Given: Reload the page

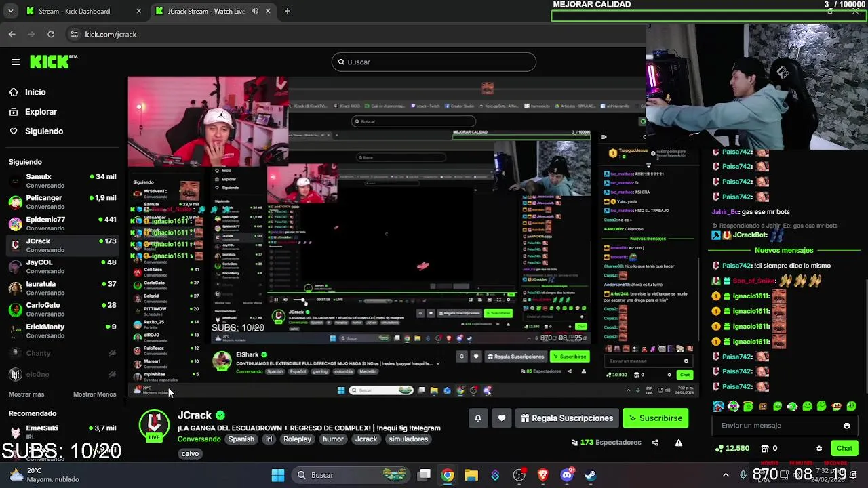Looking at the screenshot, I should [51, 34].
